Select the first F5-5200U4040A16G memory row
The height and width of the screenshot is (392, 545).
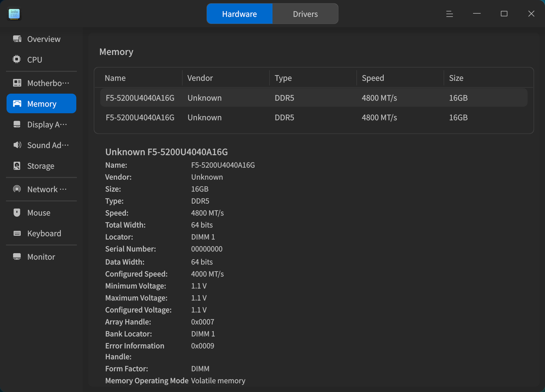[313, 98]
